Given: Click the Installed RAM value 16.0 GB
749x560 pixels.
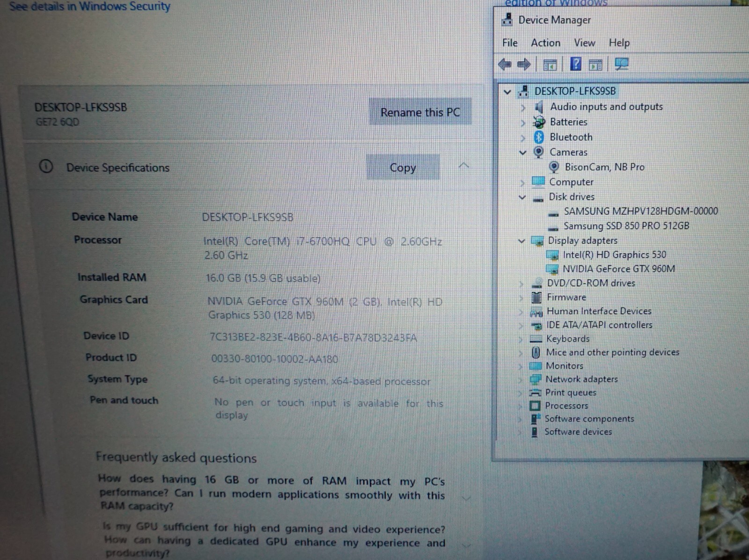Looking at the screenshot, I should [x=263, y=278].
